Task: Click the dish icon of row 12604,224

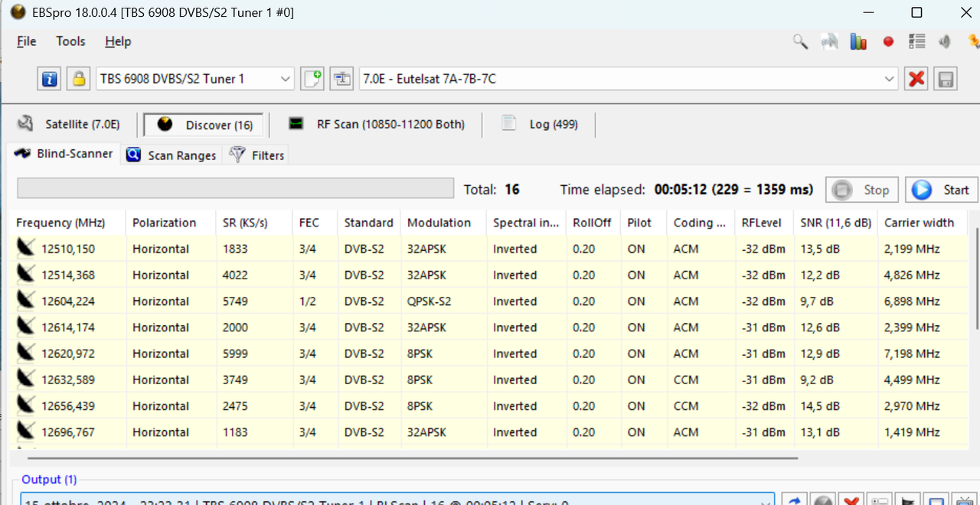Action: [x=25, y=300]
